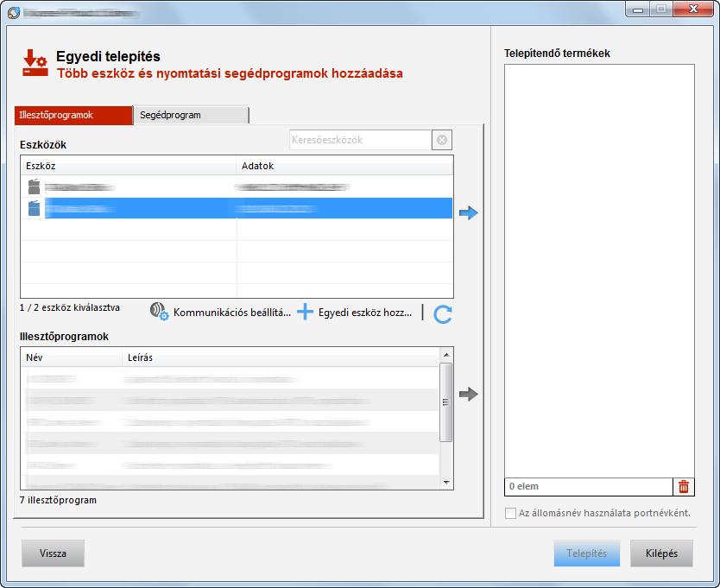The height and width of the screenshot is (588, 720).
Task: Minimize the installer window
Action: [x=638, y=9]
